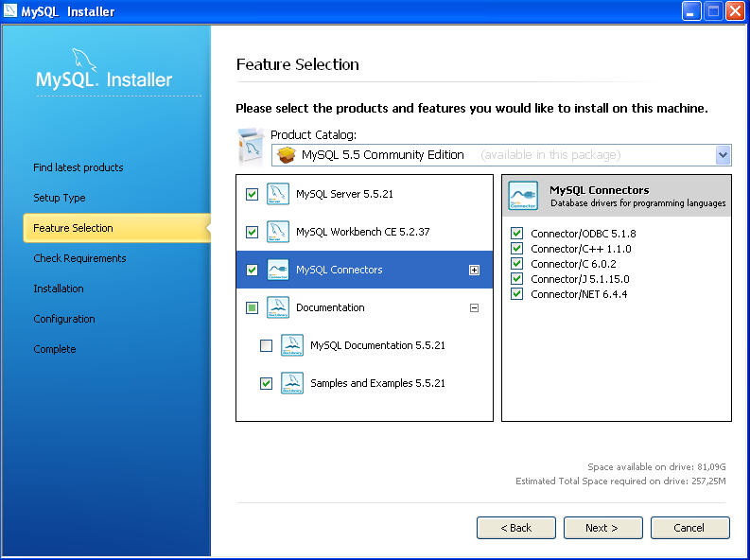This screenshot has height=560, width=750.
Task: Uncheck Connector/J 5.1.15.0
Action: pyautogui.click(x=516, y=279)
